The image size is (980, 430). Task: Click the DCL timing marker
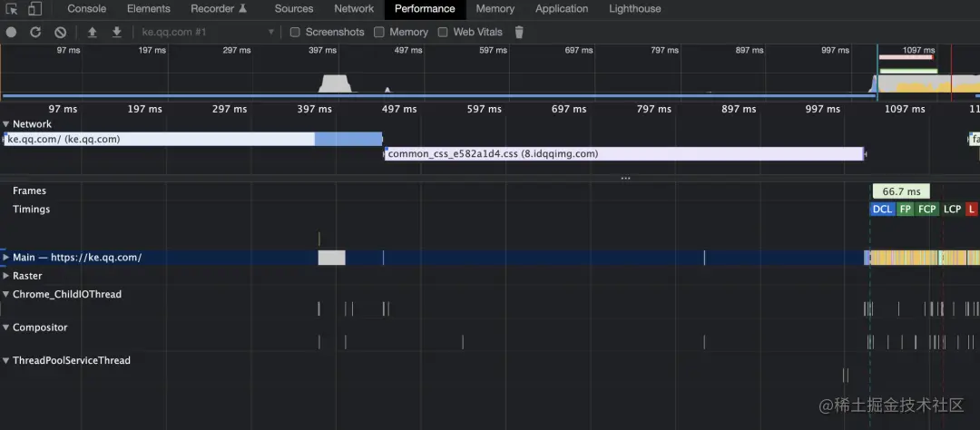(x=882, y=210)
